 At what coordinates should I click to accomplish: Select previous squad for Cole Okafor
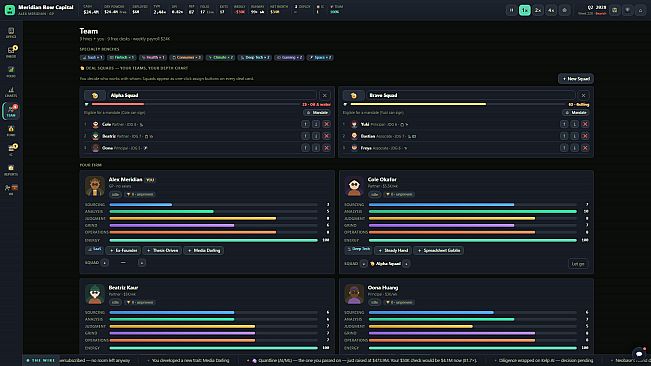364,264
